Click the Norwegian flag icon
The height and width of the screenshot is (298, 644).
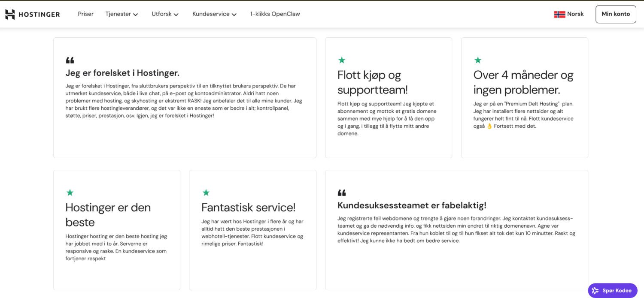coord(559,14)
